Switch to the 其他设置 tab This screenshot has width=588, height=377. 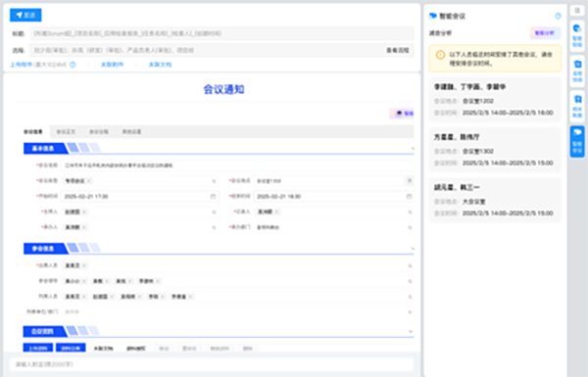tap(131, 132)
